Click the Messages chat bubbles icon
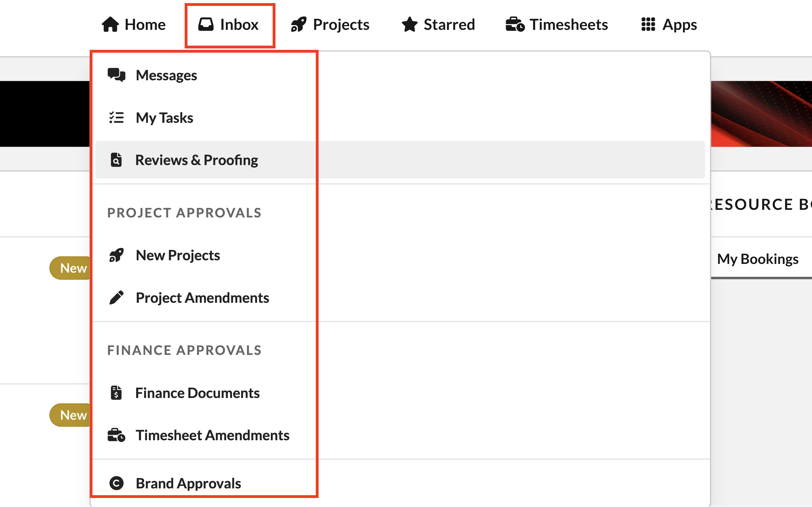The image size is (812, 507). pos(116,75)
